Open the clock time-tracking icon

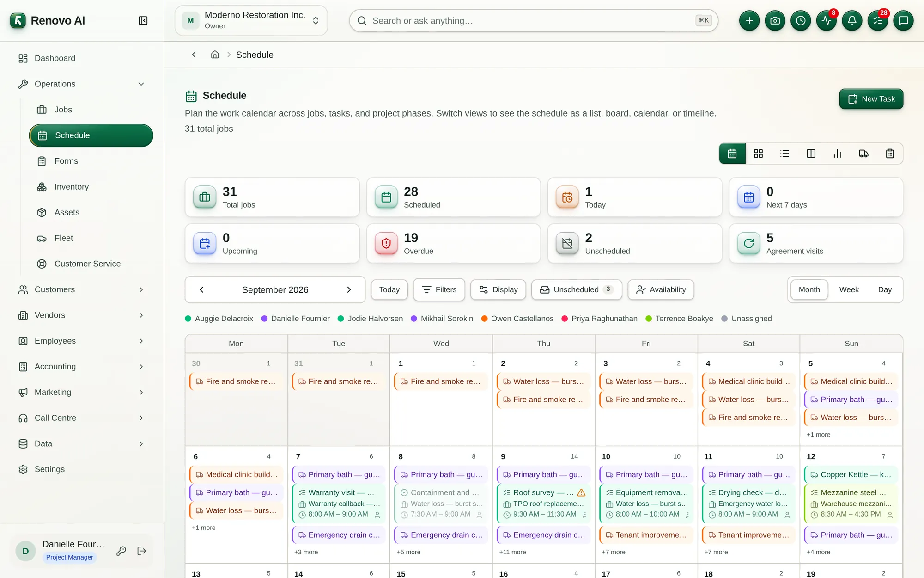click(x=801, y=21)
